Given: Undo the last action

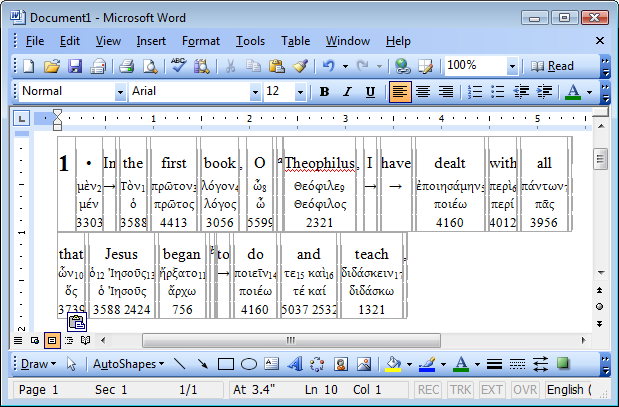Looking at the screenshot, I should point(328,66).
